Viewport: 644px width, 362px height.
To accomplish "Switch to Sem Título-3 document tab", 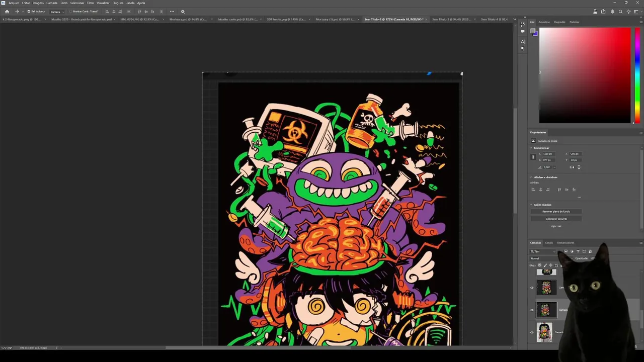I will tap(451, 19).
